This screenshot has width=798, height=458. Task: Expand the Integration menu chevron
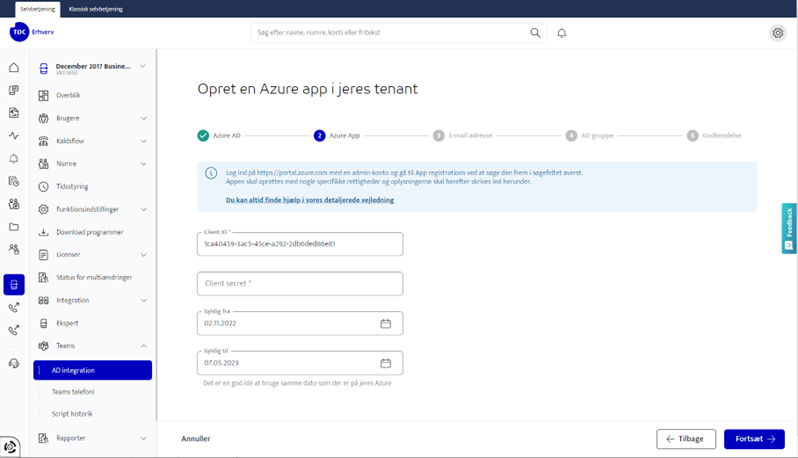click(x=144, y=300)
